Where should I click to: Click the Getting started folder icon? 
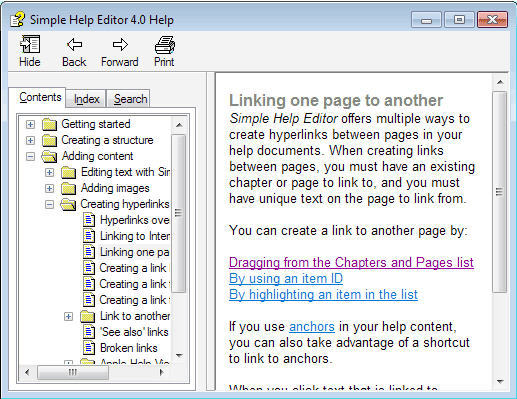click(49, 124)
